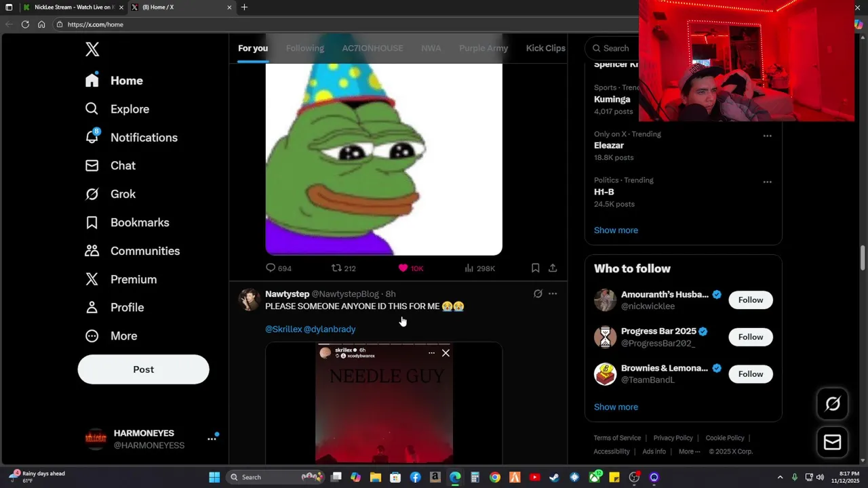Image resolution: width=868 pixels, height=488 pixels.
Task: Open the Privacy Policy link
Action: (673, 438)
